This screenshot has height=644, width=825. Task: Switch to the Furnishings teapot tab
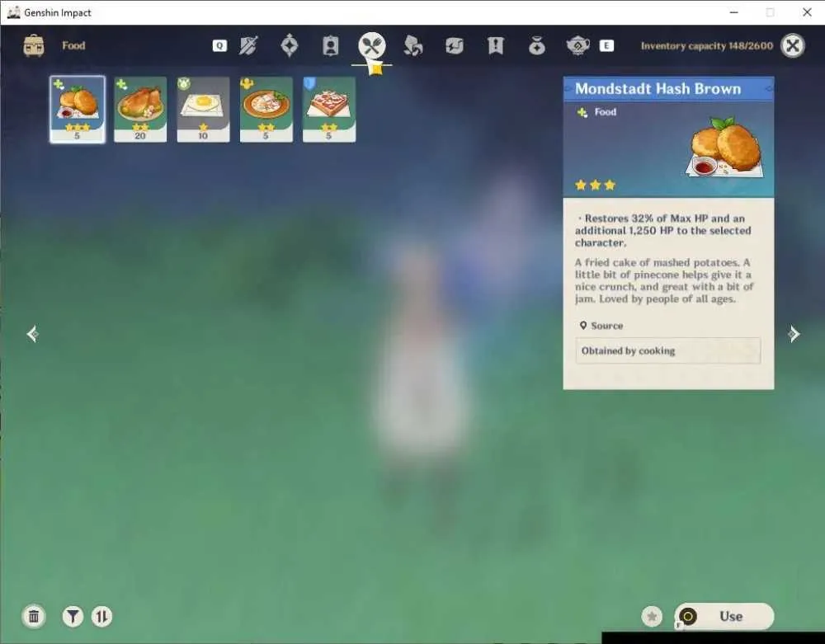click(577, 45)
